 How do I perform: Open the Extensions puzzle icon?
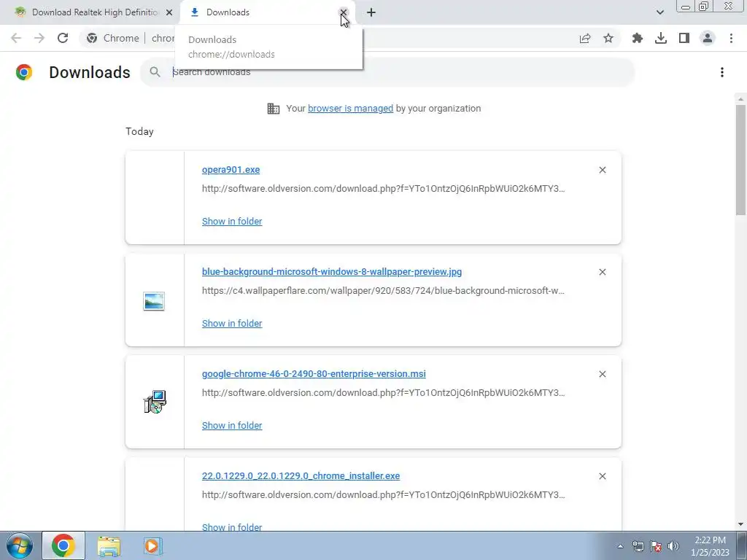tap(637, 38)
